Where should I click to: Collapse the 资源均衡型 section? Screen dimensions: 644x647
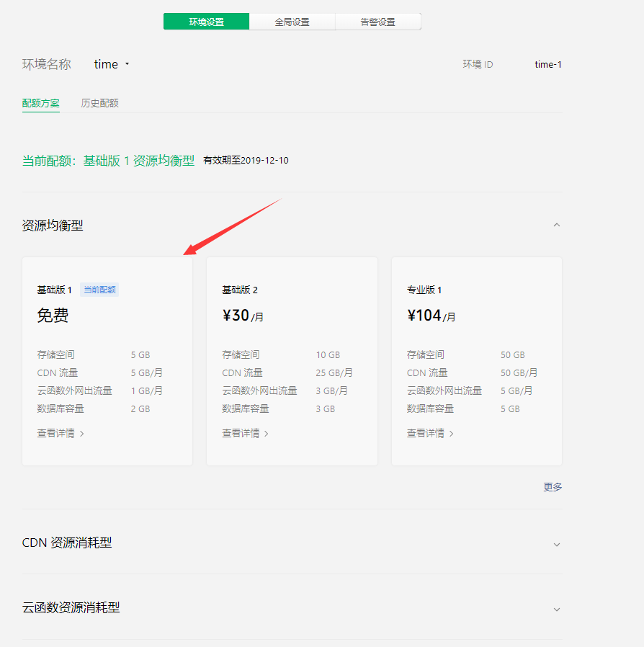(x=556, y=225)
